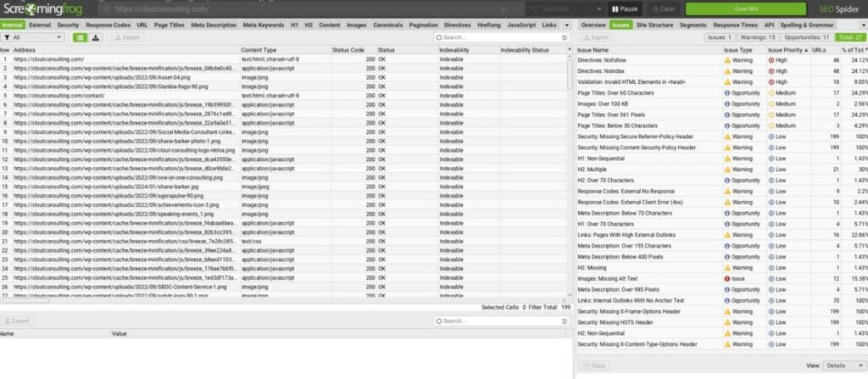
Task: Open search options icon beside the lower Search field
Action: click(x=565, y=321)
